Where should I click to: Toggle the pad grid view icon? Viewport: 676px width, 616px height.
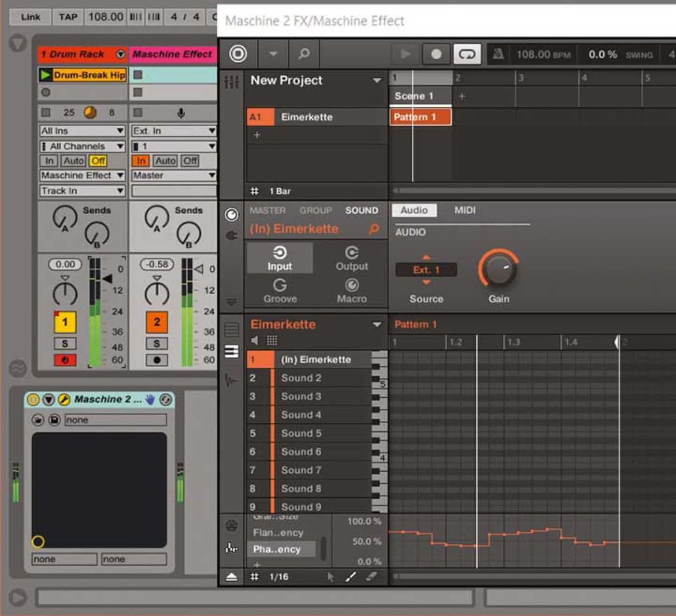coord(272,340)
